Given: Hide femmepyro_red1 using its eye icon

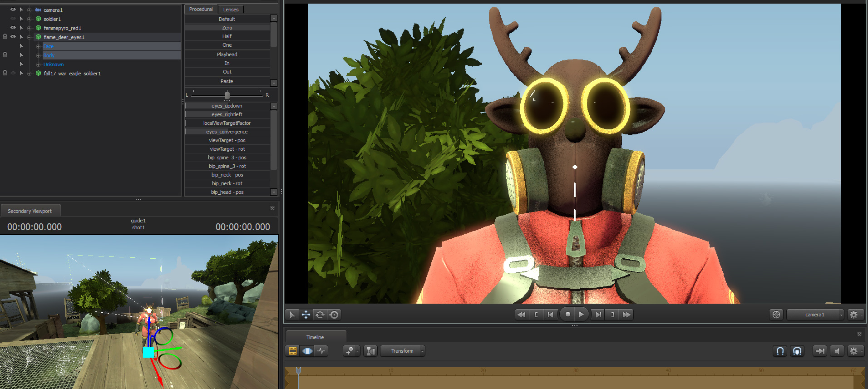Looking at the screenshot, I should (13, 28).
